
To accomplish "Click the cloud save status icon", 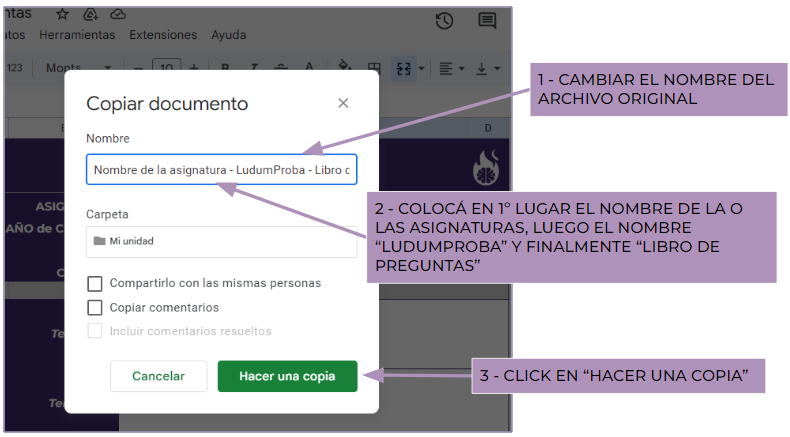I will pos(118,14).
